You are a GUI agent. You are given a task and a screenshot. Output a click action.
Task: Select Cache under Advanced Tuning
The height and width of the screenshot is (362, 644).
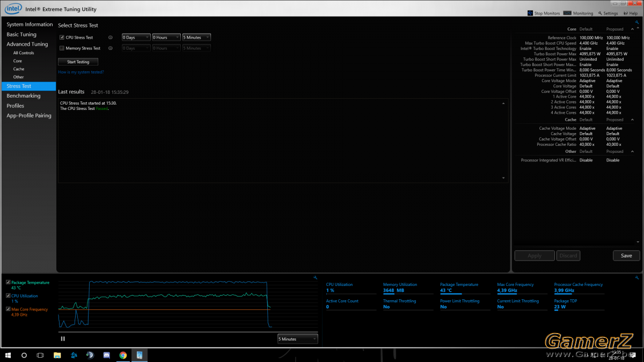point(19,69)
